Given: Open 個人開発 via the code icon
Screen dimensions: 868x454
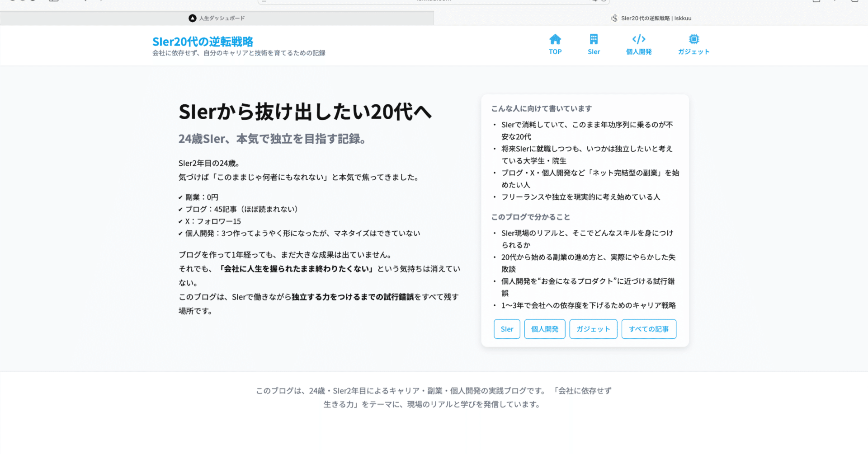Looking at the screenshot, I should (x=638, y=39).
